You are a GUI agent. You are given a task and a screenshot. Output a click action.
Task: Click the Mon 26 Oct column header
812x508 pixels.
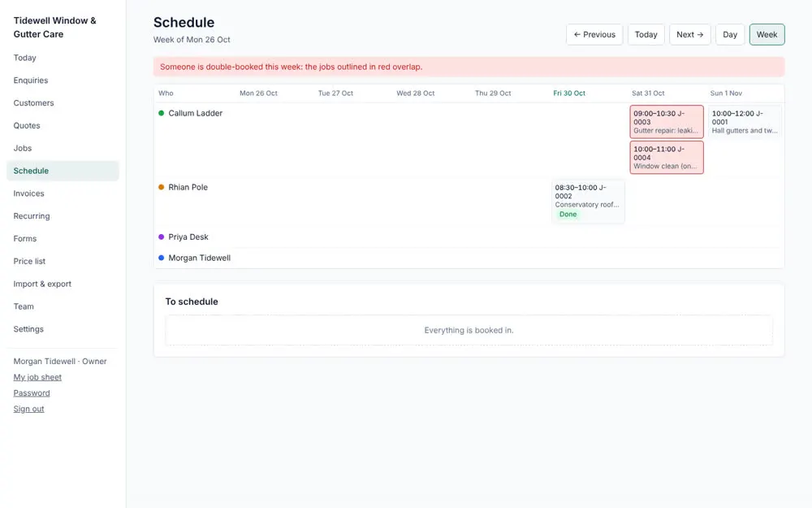(x=258, y=93)
